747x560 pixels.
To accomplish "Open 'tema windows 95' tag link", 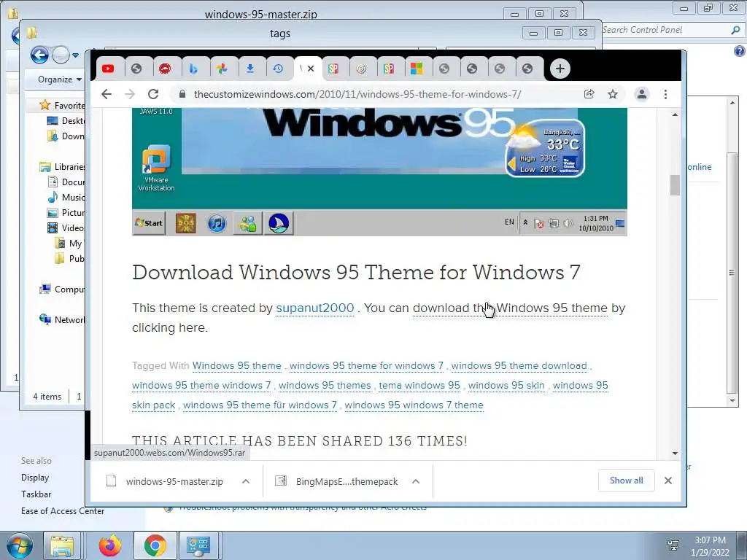I will click(x=419, y=385).
